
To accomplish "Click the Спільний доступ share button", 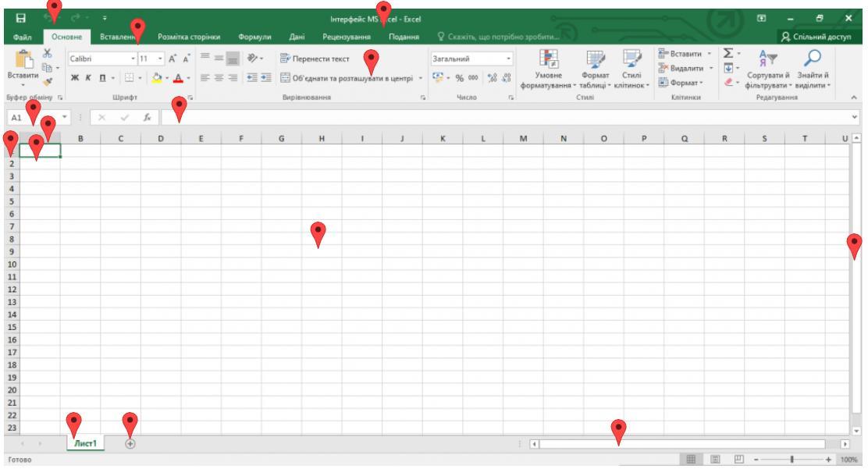I will pos(816,37).
